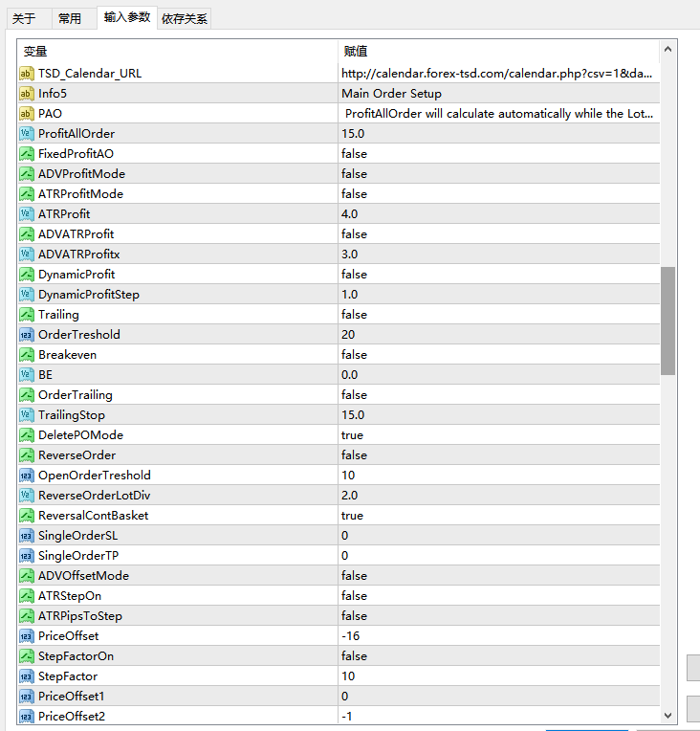700x731 pixels.
Task: Click the double-type icon for ProfitAllOrder
Action: 27,133
